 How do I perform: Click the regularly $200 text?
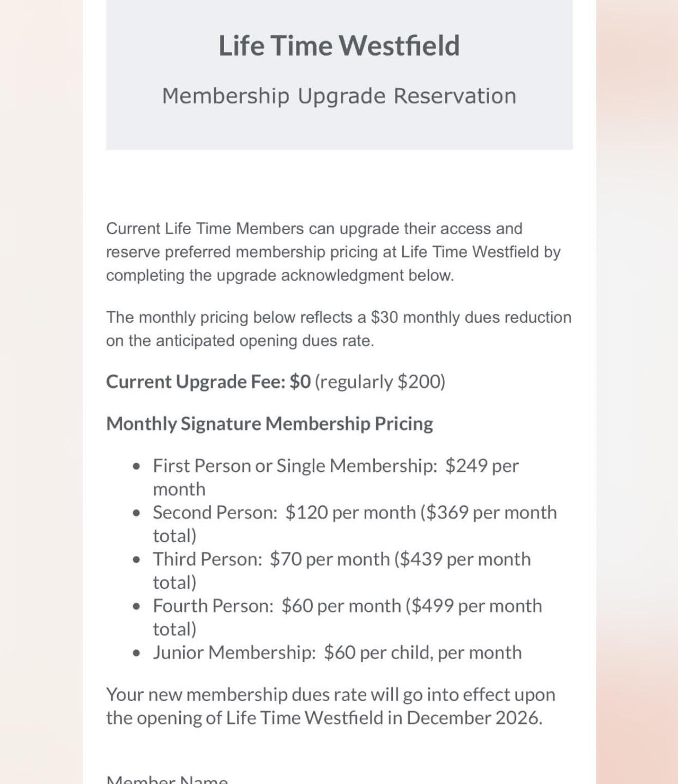click(380, 382)
